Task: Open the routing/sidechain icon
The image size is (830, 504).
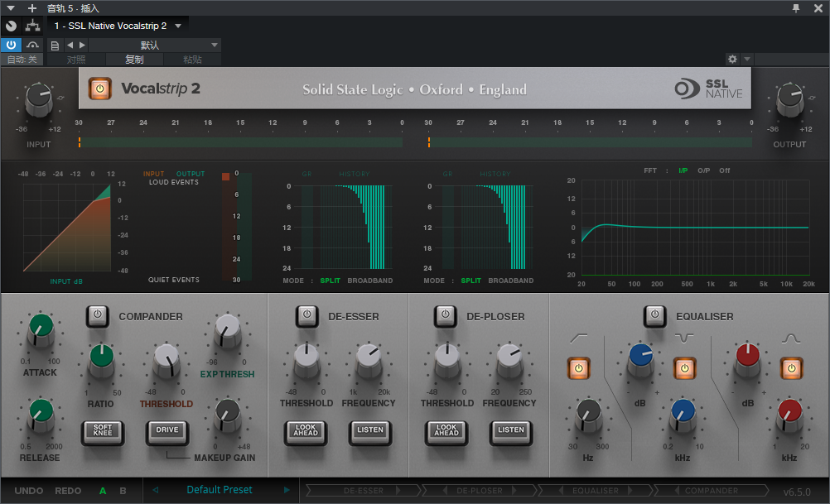Action: (x=33, y=26)
